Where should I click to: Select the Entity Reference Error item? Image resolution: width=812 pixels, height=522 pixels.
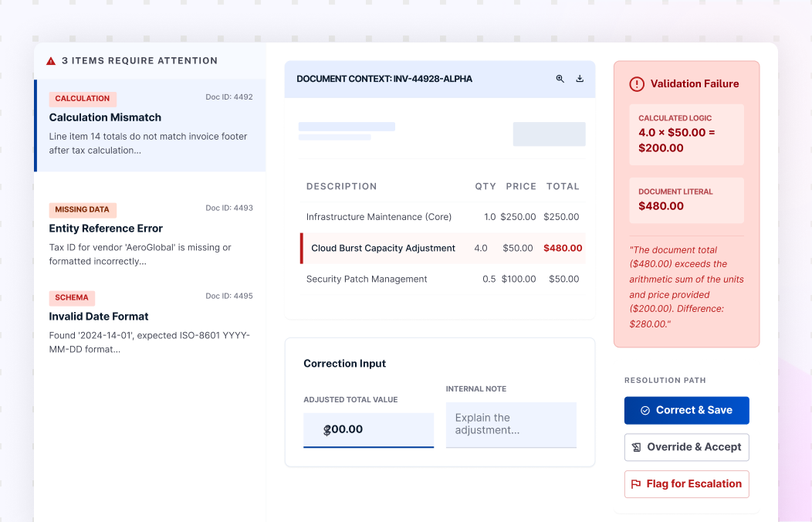coord(151,235)
